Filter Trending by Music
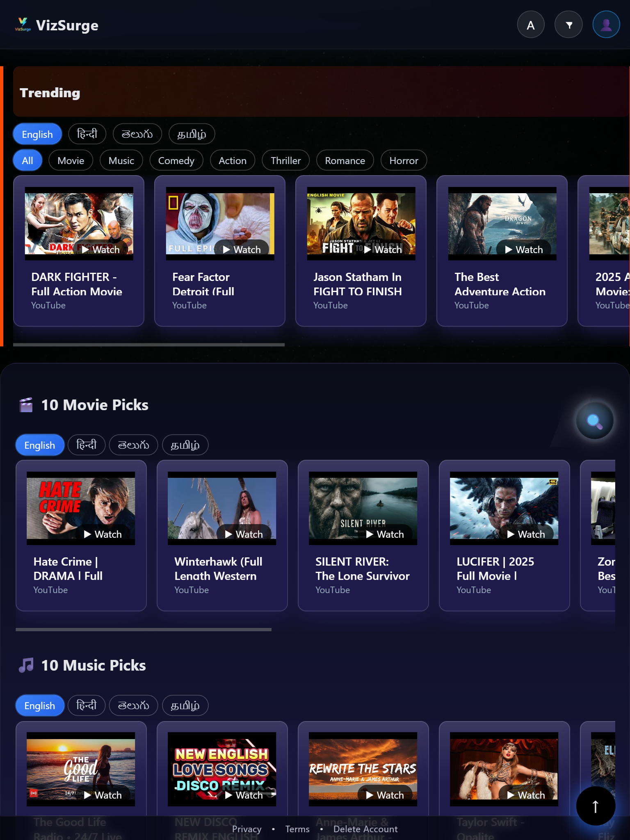 pyautogui.click(x=121, y=160)
